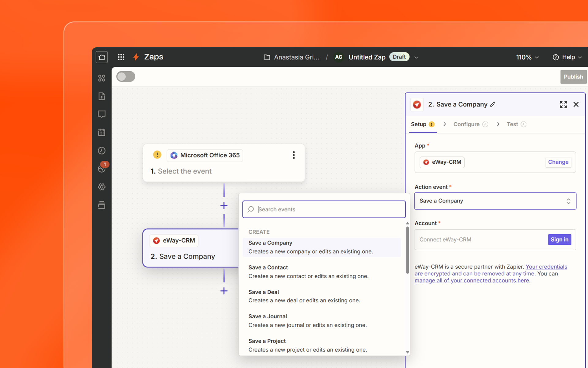
Task: Click the CREATE section heading
Action: point(259,232)
